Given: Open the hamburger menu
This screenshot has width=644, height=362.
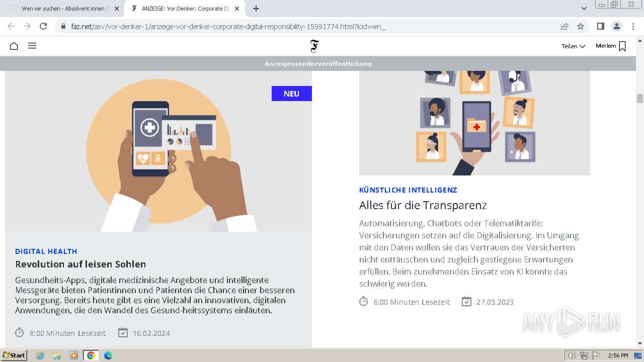Looking at the screenshot, I should (32, 46).
